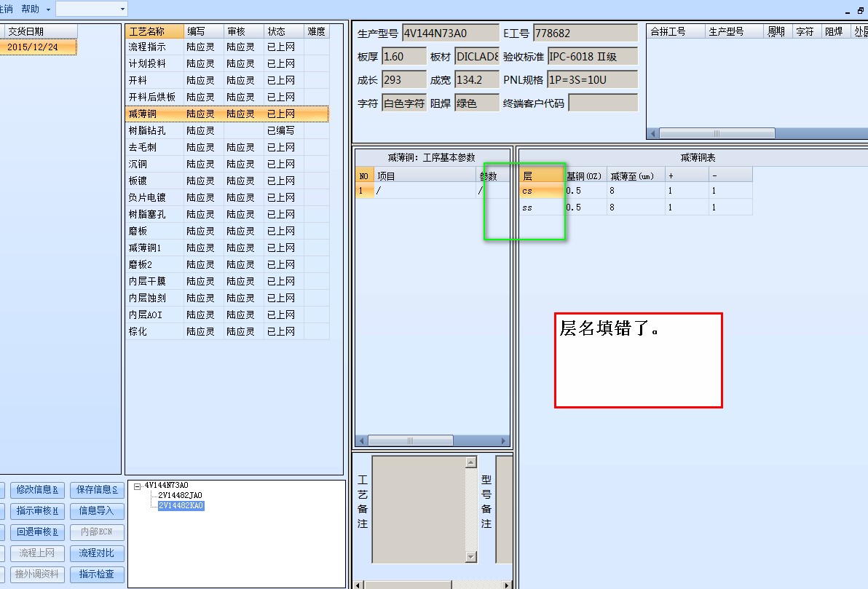Select the 流程指示 process row
The image size is (868, 589).
(227, 47)
